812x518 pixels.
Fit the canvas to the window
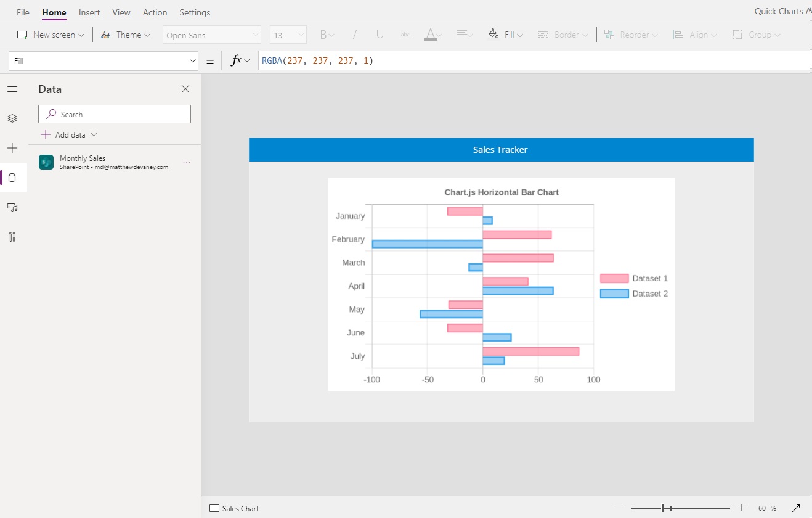point(795,508)
